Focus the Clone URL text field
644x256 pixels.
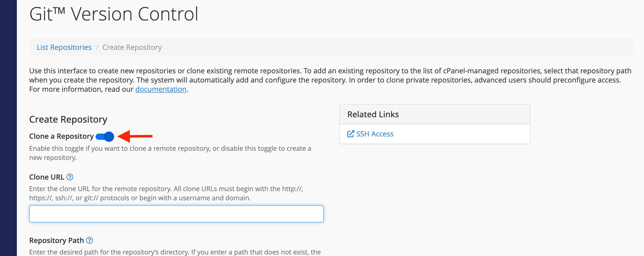[176, 214]
